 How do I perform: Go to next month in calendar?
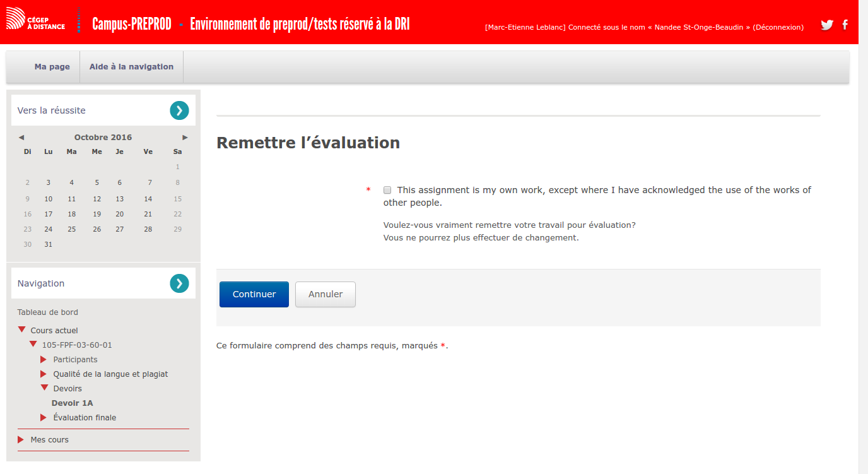click(x=185, y=138)
